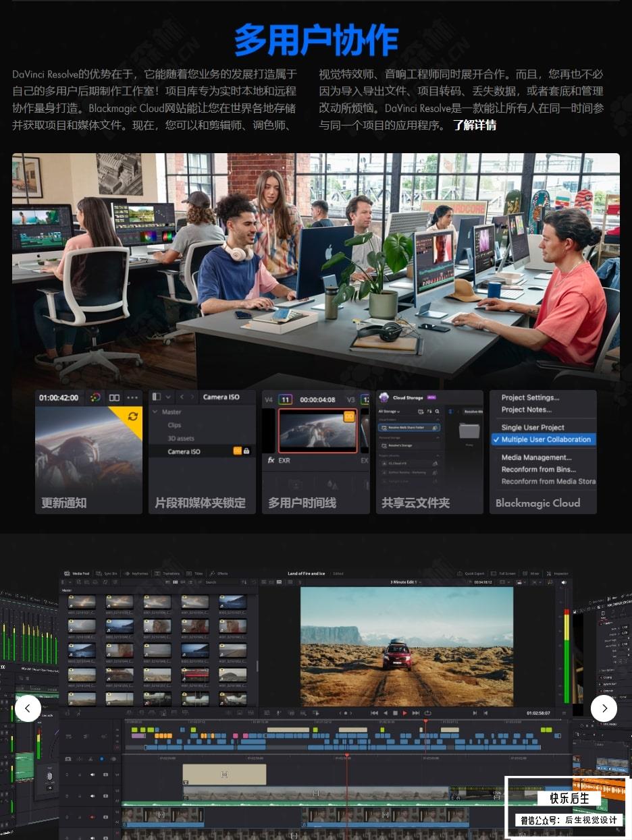Select the 3D assets bin
632x840 pixels.
click(180, 439)
